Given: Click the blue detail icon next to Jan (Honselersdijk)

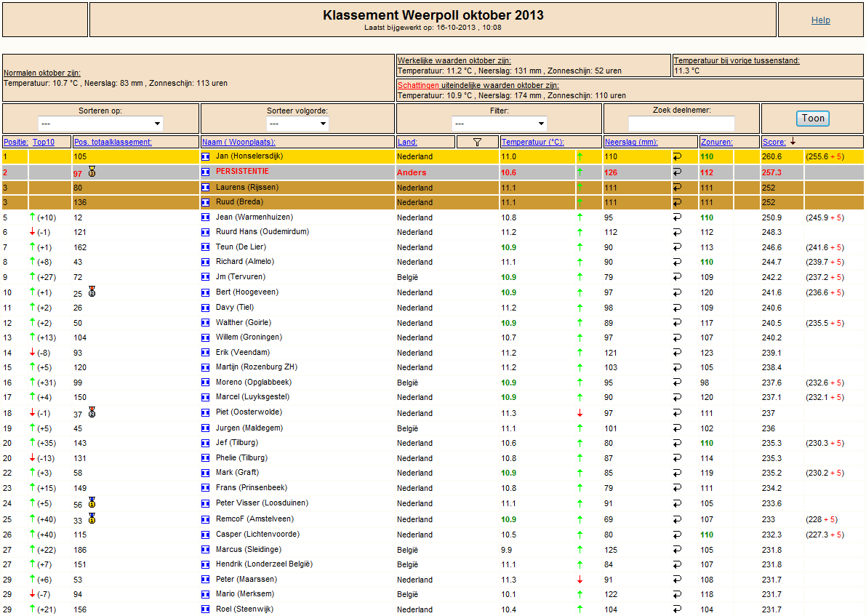Looking at the screenshot, I should 206,157.
